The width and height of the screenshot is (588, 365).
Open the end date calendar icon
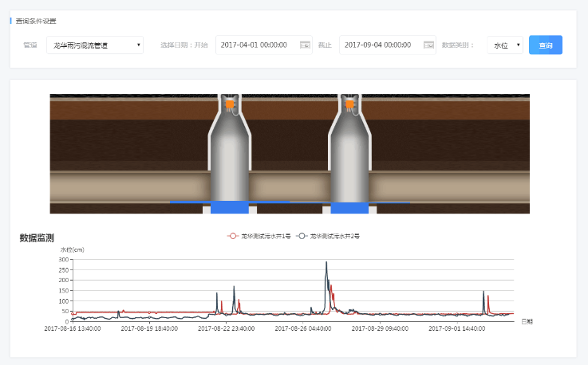point(428,45)
